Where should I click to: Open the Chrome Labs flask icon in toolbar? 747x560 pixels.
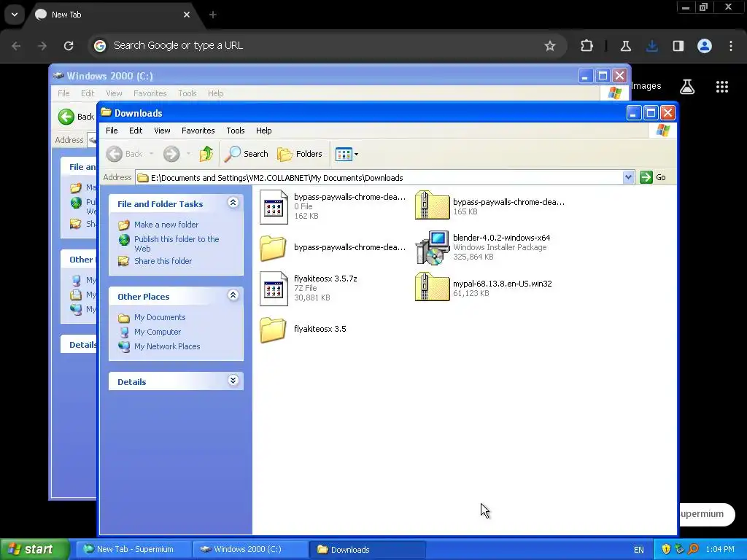(625, 46)
